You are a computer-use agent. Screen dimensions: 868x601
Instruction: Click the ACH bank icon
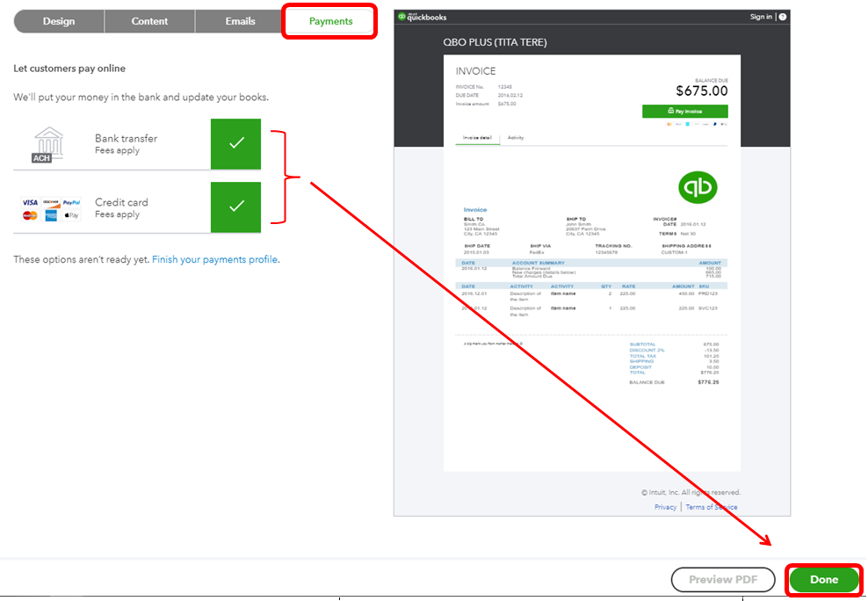(x=47, y=145)
